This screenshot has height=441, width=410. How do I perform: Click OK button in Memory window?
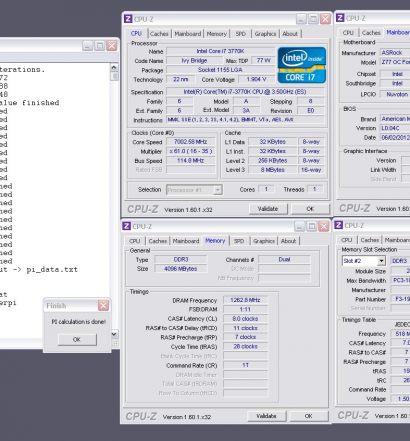coord(309,416)
